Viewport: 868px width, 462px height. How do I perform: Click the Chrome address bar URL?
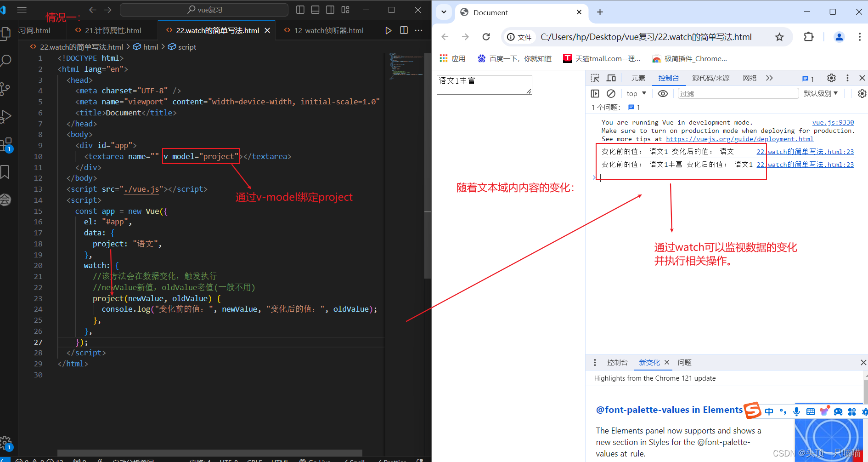click(646, 37)
